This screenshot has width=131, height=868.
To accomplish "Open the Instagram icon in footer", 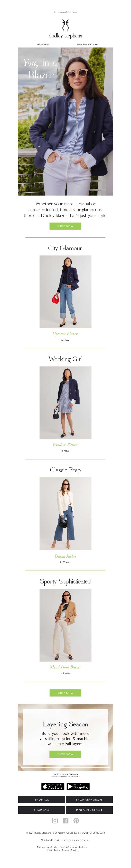I will coord(55,820).
